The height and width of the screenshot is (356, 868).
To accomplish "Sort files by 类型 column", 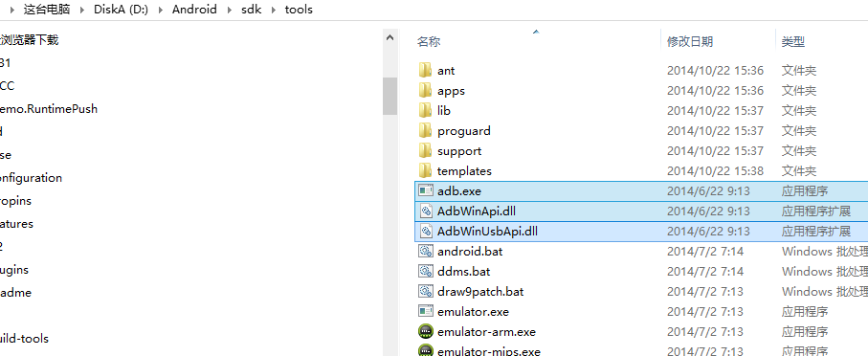I will pos(792,41).
